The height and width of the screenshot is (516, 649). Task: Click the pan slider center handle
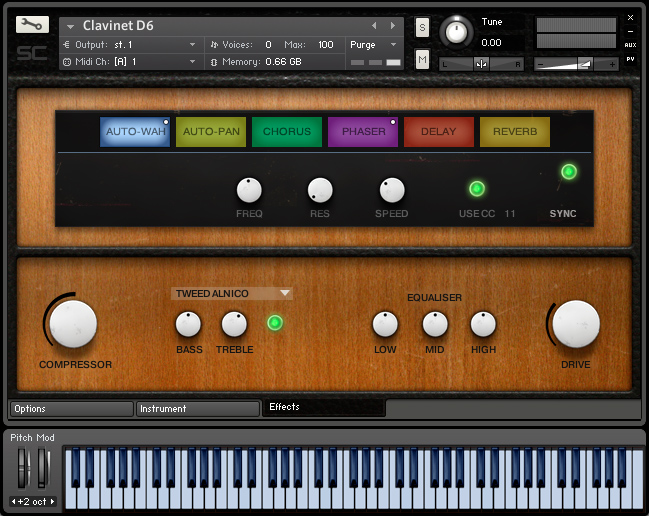pos(481,64)
